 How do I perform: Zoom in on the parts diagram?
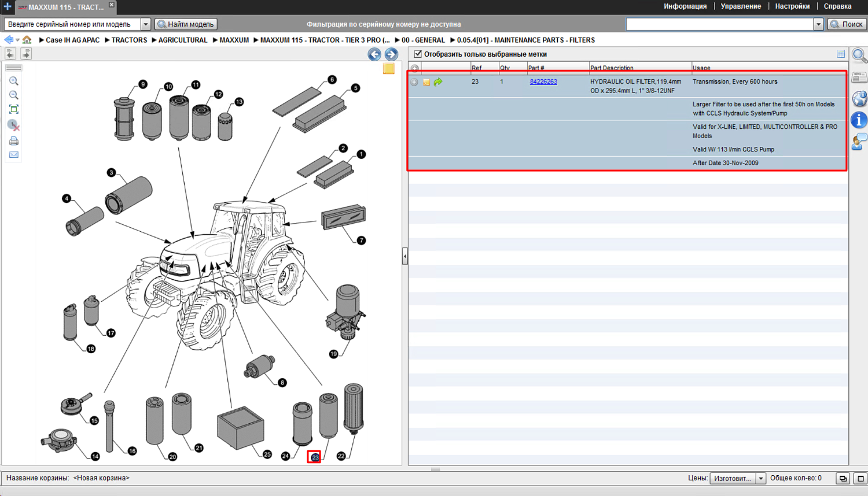pyautogui.click(x=13, y=81)
